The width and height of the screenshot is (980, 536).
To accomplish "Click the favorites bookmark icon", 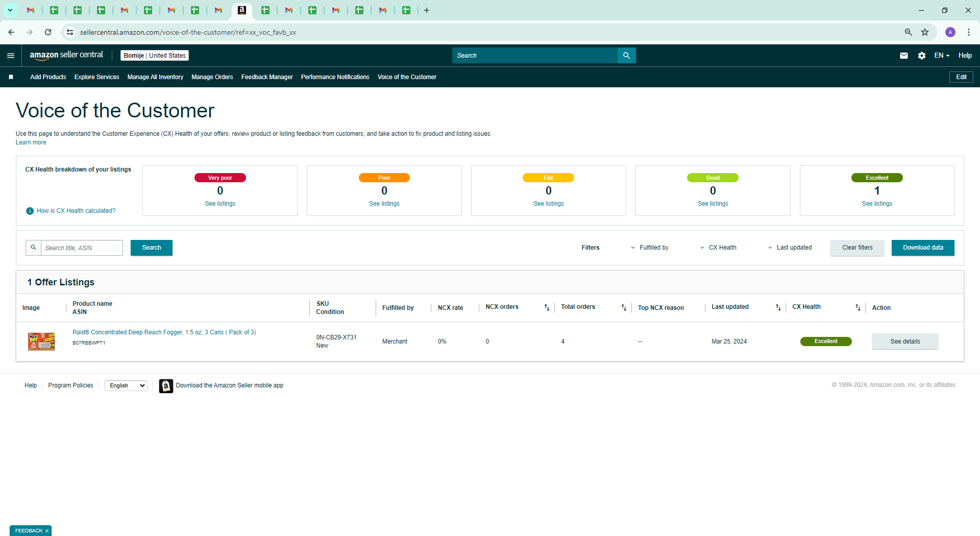I will click(x=11, y=77).
